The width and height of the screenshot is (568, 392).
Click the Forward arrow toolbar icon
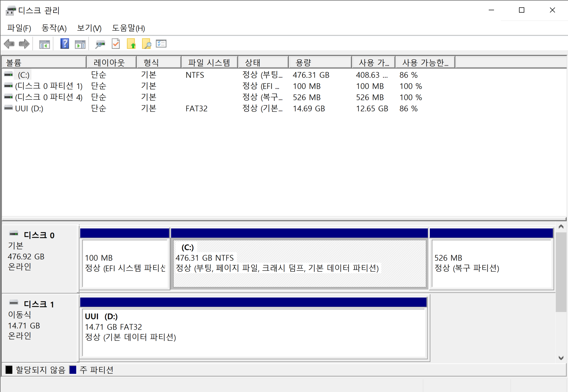[x=24, y=44]
